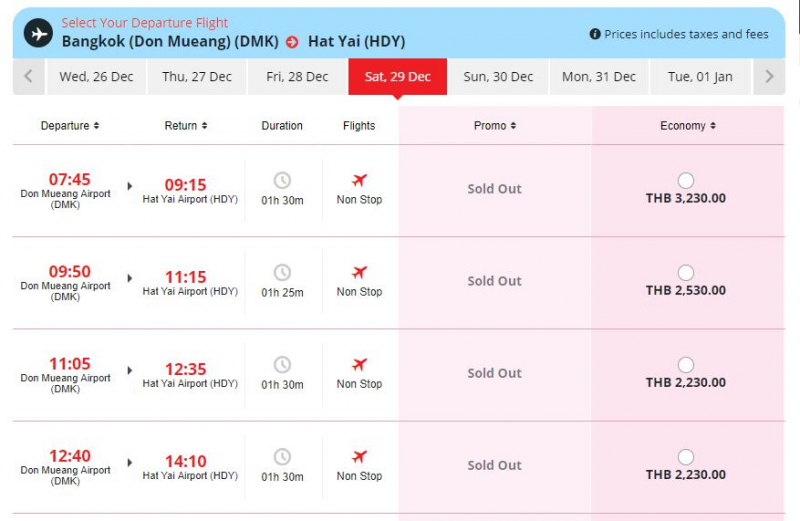Click the red plane icon on the 12:40 flight
800x521 pixels.
pyautogui.click(x=359, y=457)
